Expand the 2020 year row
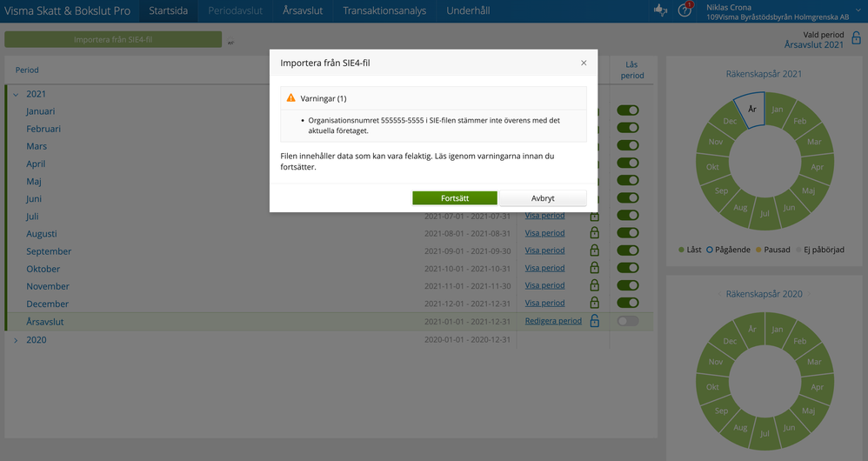Viewport: 868px width, 461px height. coord(16,340)
